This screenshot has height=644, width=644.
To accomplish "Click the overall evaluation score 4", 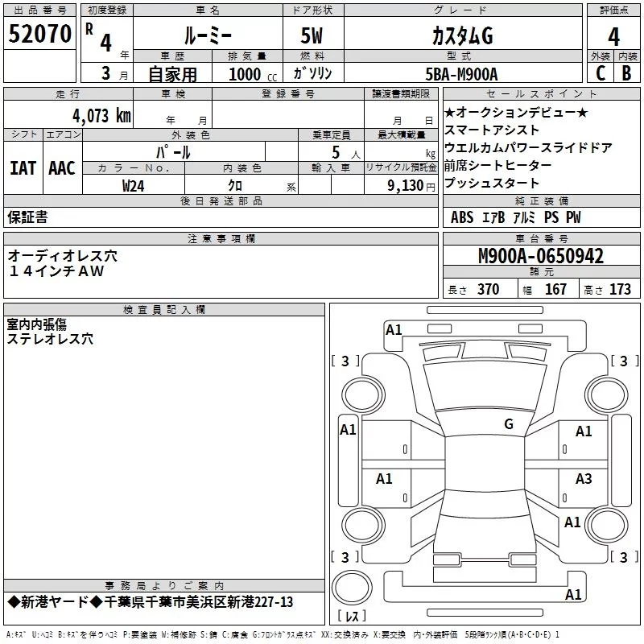I will pos(613,37).
